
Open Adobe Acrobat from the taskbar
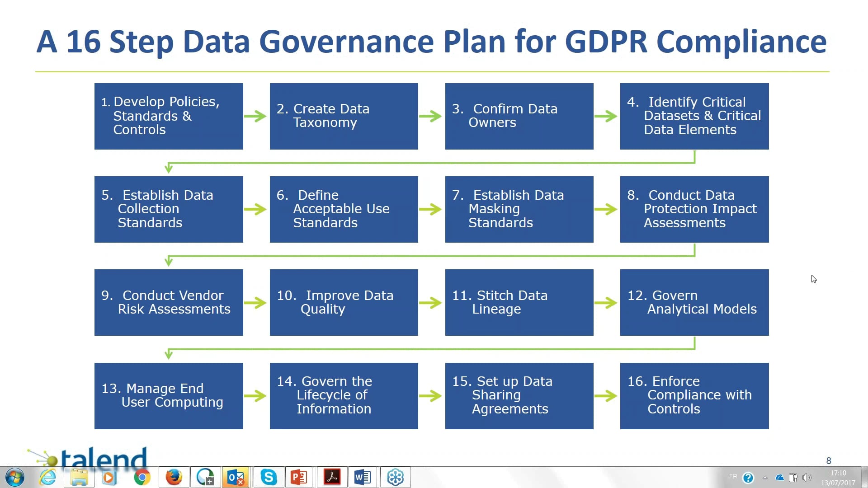[332, 477]
